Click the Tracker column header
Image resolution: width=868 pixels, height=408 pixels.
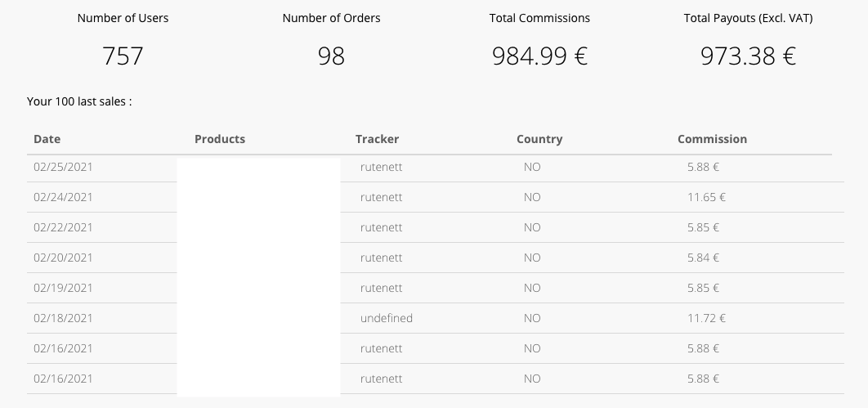tap(377, 139)
